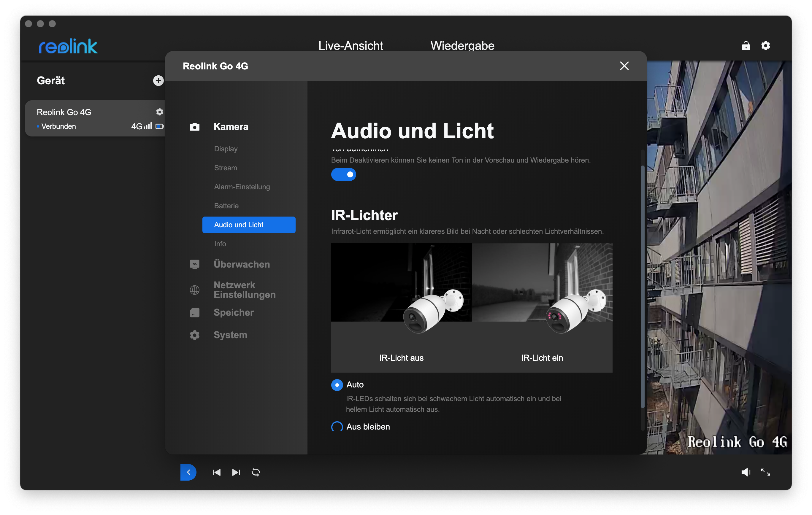
Task: Expand the Netzwerk Einstellungen section
Action: [244, 290]
